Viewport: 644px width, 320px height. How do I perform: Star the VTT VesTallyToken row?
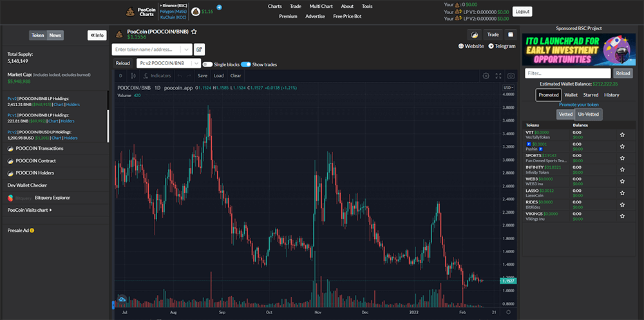click(x=622, y=135)
